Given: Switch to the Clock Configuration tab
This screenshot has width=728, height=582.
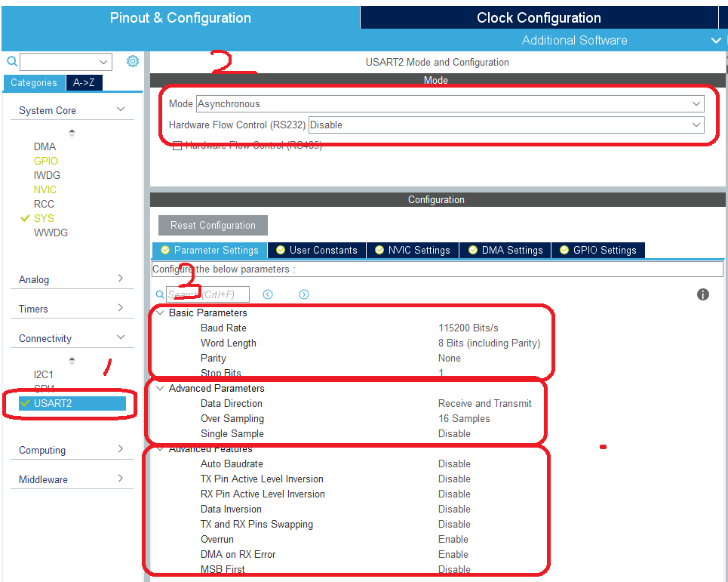Looking at the screenshot, I should pos(539,17).
